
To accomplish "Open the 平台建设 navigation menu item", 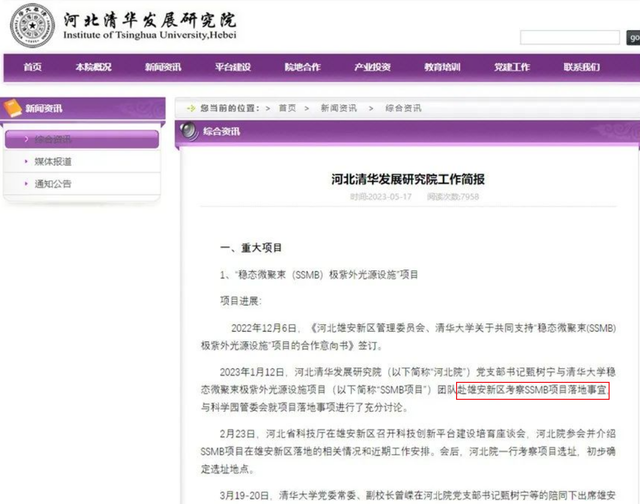I will (233, 67).
